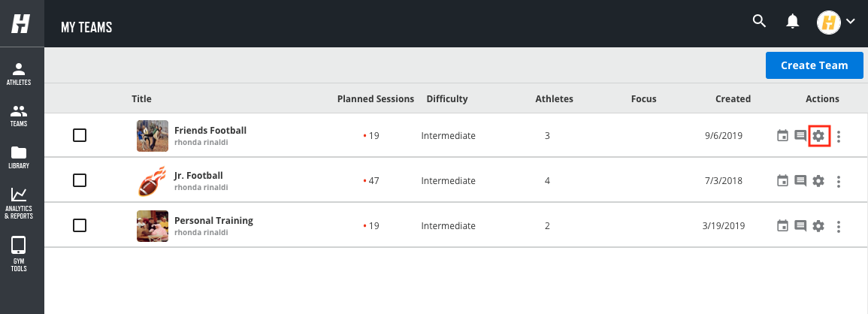868x314 pixels.
Task: Click the Create Team button
Action: coord(815,65)
